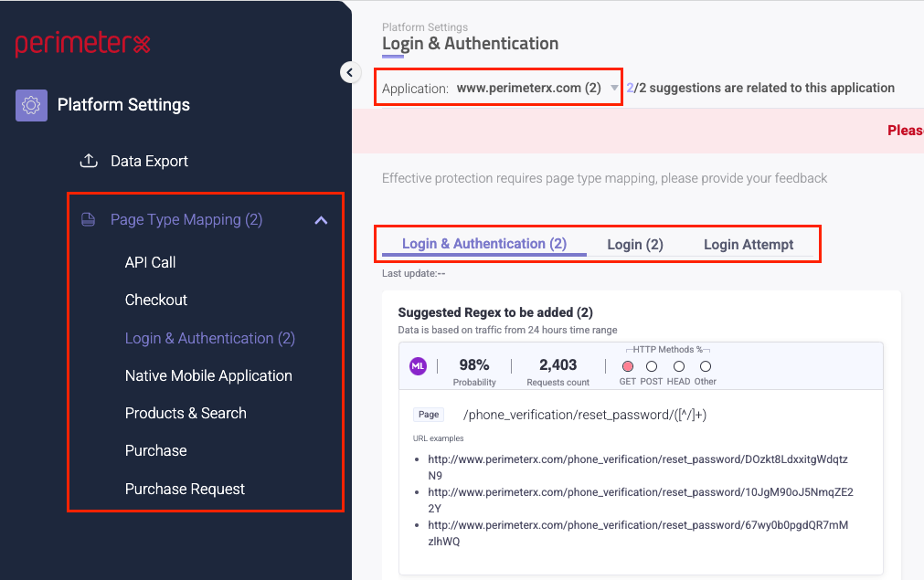Open API Call in the sidebar
The width and height of the screenshot is (924, 580).
(x=151, y=262)
